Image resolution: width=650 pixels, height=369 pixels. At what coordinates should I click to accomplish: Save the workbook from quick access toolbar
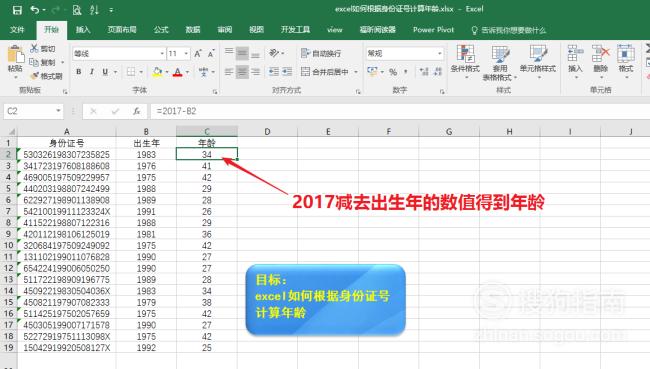pos(17,10)
